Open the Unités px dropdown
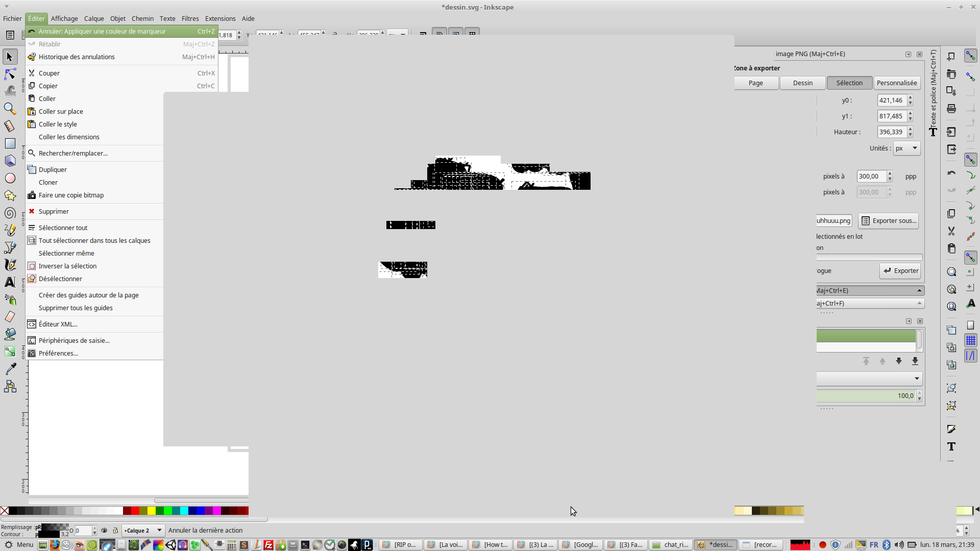Image resolution: width=980 pixels, height=551 pixels. point(906,148)
